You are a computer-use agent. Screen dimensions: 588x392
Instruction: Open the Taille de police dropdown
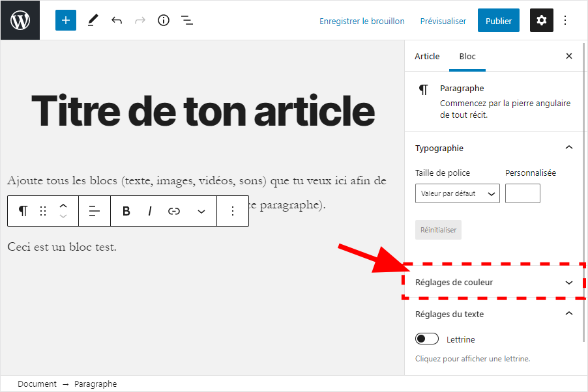457,193
